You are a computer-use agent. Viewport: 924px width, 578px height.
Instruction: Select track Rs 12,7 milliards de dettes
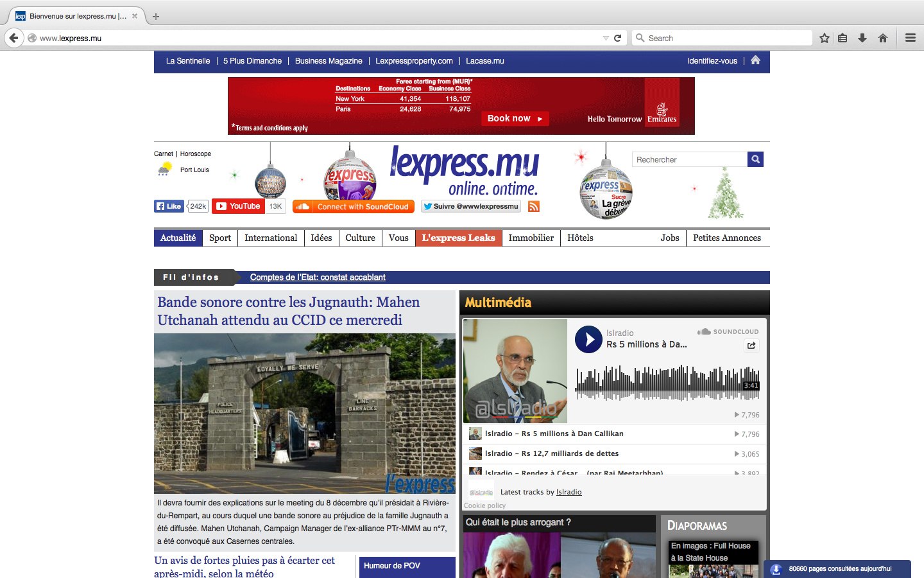click(552, 453)
